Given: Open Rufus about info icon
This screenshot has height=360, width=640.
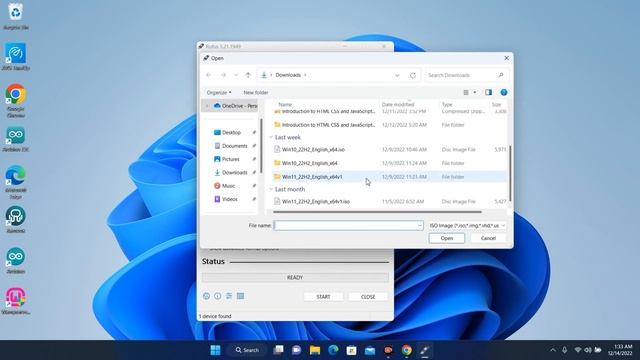Looking at the screenshot, I should [x=218, y=296].
